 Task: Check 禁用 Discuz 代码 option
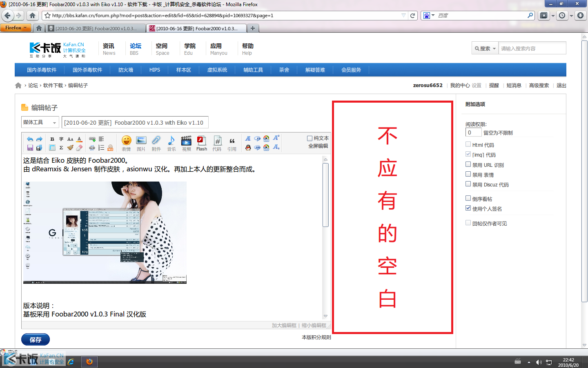pos(468,184)
